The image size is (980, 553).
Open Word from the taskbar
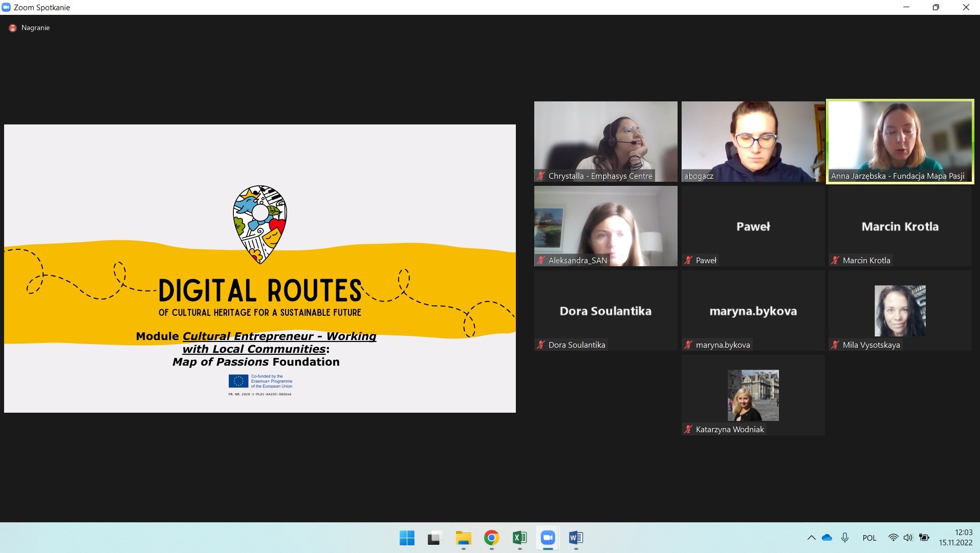tap(576, 538)
